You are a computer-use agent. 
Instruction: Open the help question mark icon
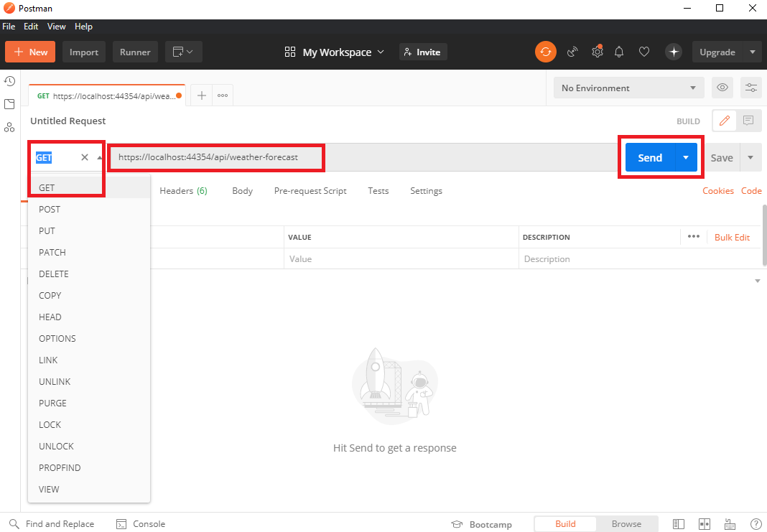click(x=756, y=523)
